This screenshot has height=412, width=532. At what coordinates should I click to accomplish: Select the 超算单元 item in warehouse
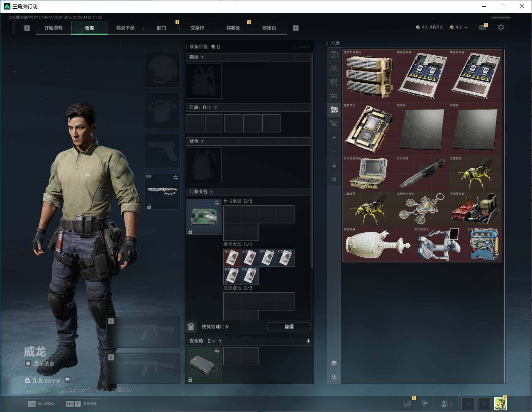[x=369, y=129]
